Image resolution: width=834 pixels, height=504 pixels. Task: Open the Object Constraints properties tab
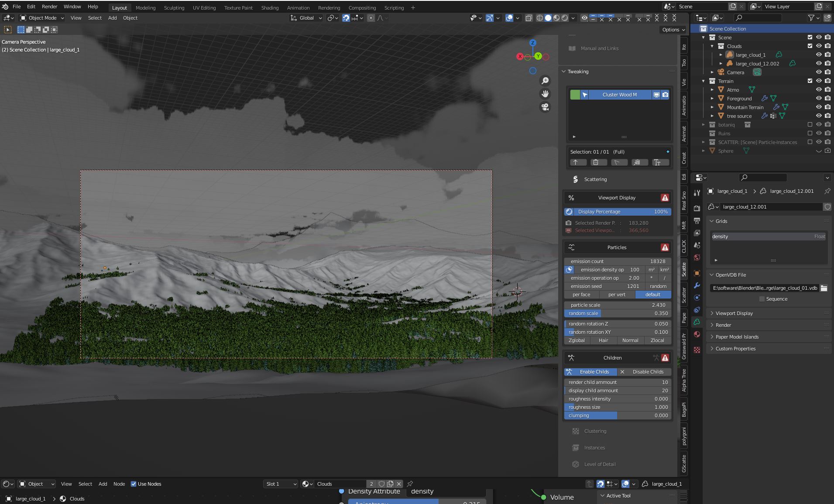click(697, 310)
